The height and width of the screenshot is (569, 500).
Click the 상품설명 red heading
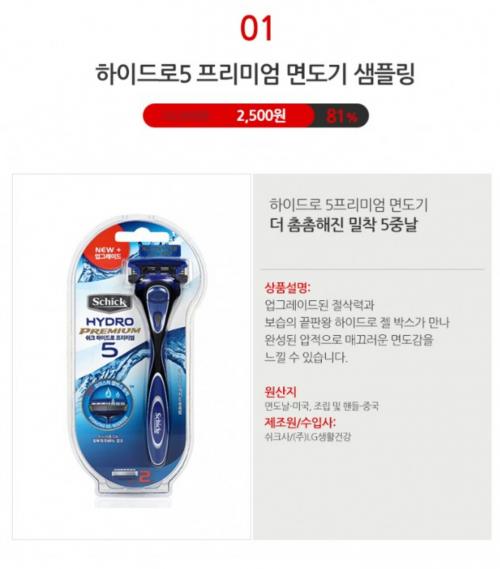coord(287,288)
